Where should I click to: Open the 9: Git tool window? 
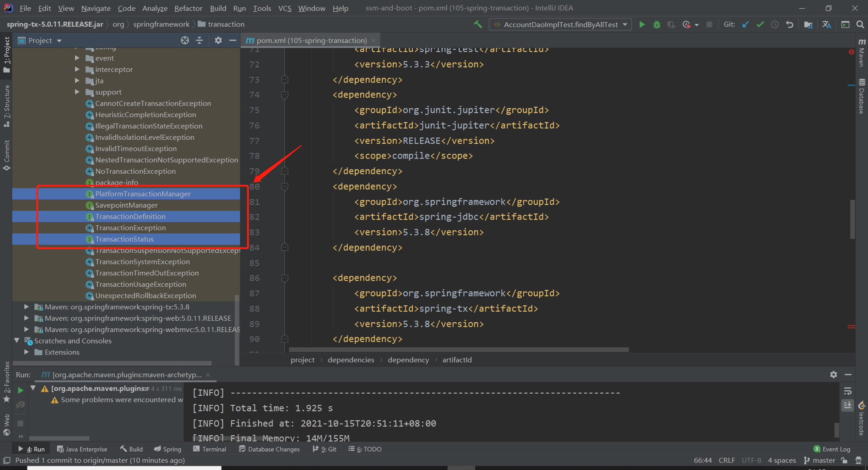click(325, 449)
